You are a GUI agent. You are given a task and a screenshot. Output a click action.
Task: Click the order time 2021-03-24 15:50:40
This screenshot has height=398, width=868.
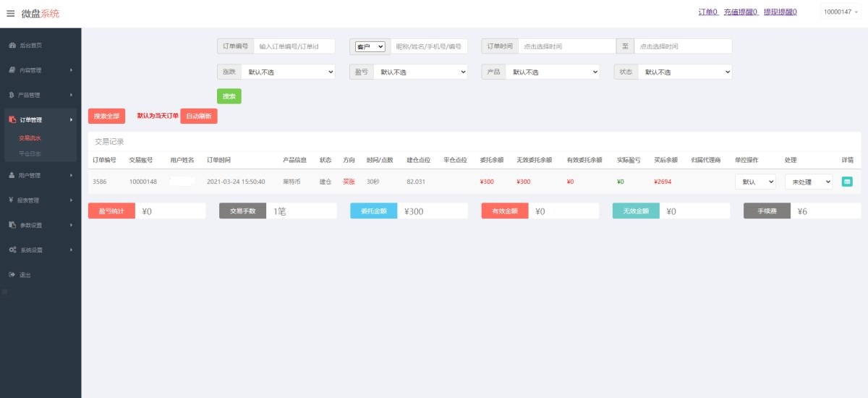tap(236, 182)
